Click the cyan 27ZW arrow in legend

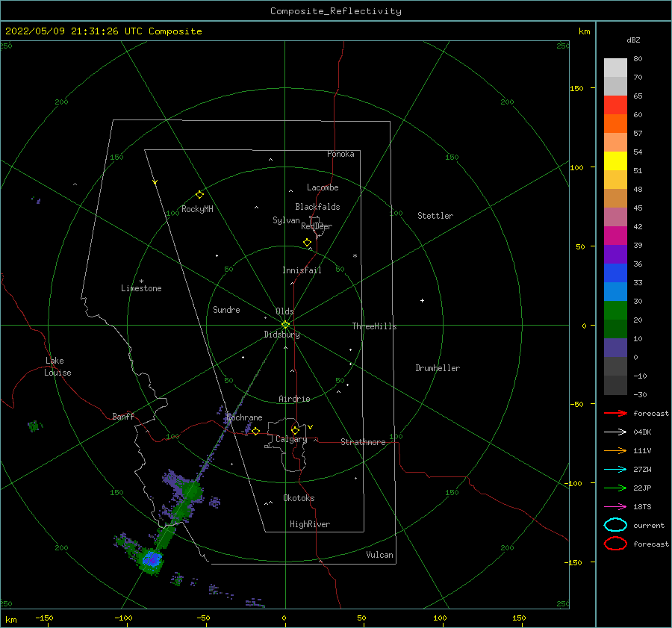click(616, 470)
